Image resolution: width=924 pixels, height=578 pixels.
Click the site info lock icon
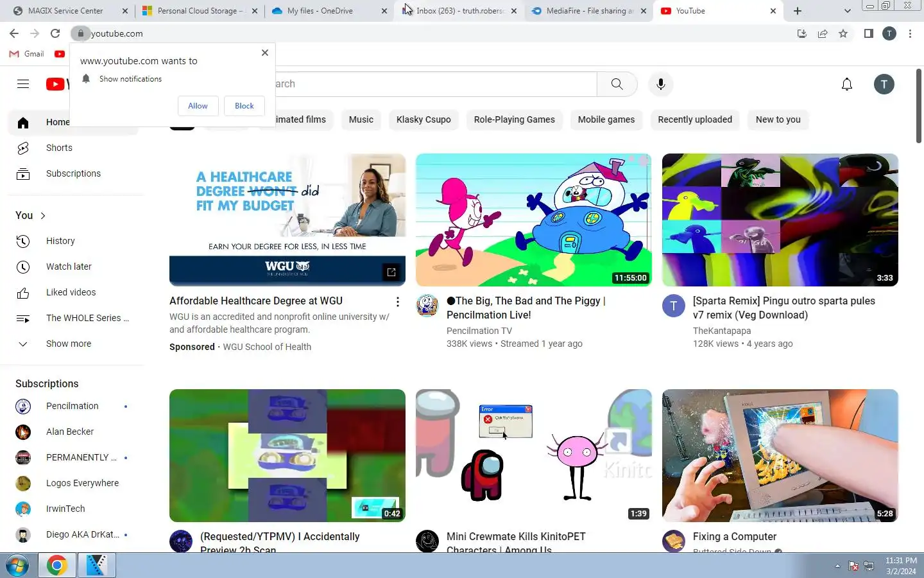point(80,33)
